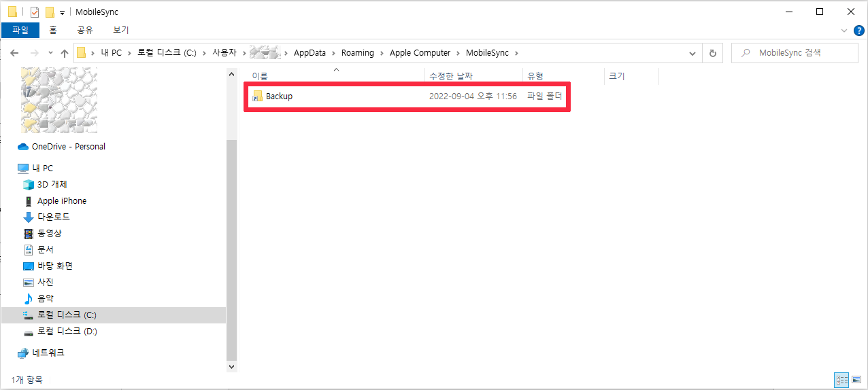The width and height of the screenshot is (868, 390).
Task: Click Apple Computer in the address breadcrumb
Action: click(420, 53)
